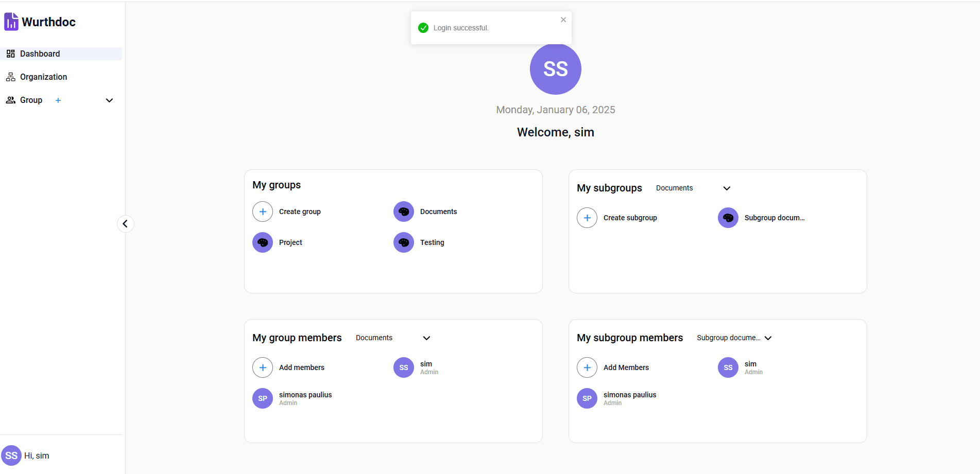Click the large SS profile avatar
This screenshot has width=980, height=474.
point(555,69)
